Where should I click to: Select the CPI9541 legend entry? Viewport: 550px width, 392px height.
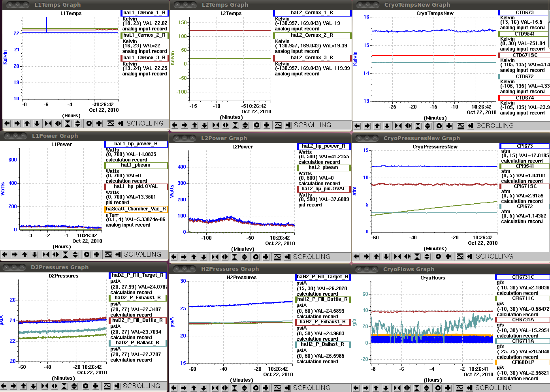pos(524,166)
